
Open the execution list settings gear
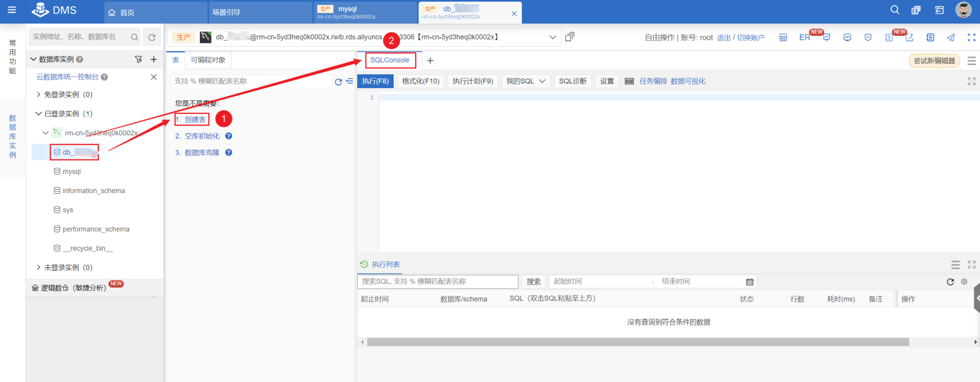[964, 282]
